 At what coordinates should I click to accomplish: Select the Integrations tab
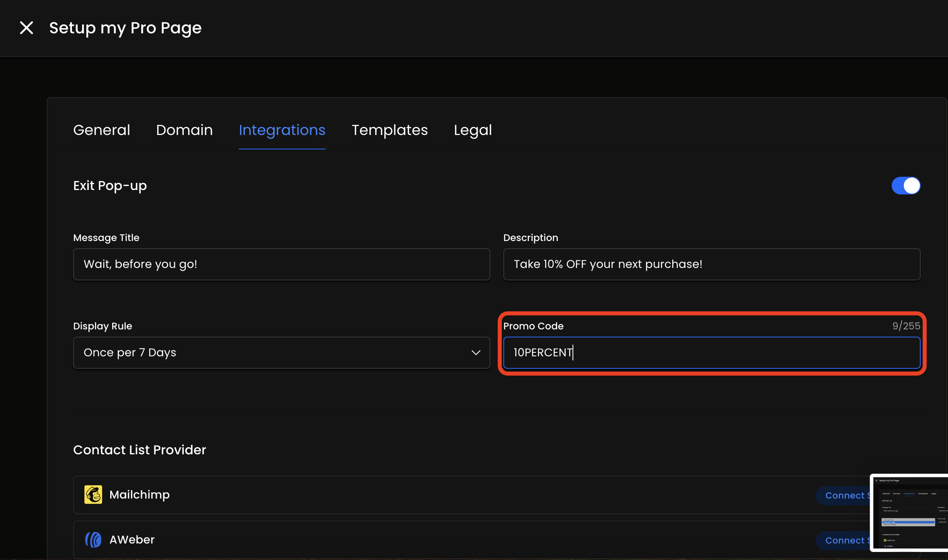tap(282, 130)
